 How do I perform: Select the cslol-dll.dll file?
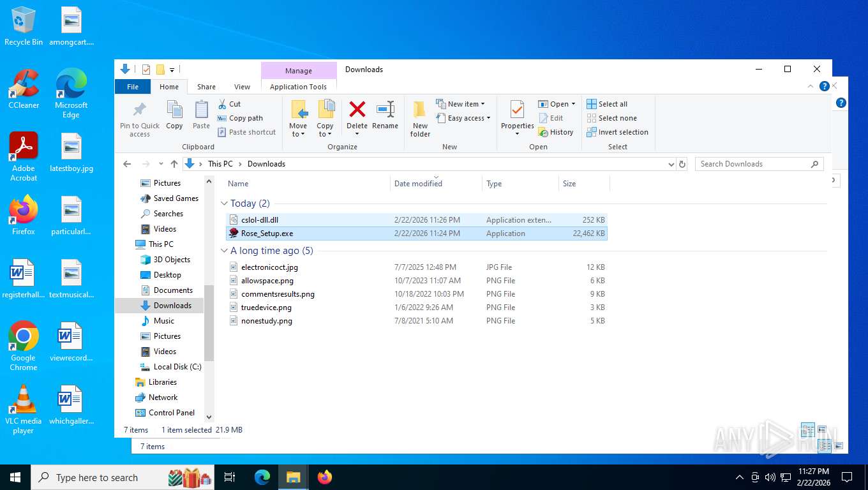(417, 220)
